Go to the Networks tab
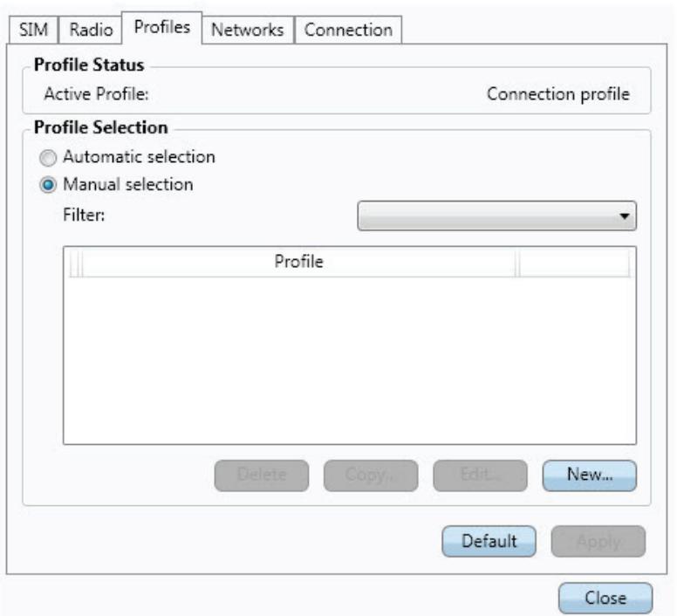The height and width of the screenshot is (616, 677). coord(248,30)
